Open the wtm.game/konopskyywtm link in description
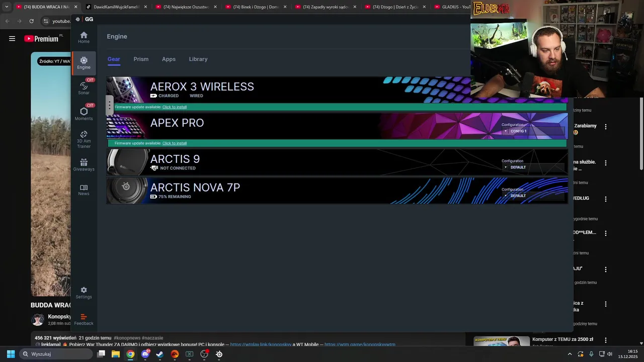This screenshot has height=362, width=644. [x=360, y=345]
